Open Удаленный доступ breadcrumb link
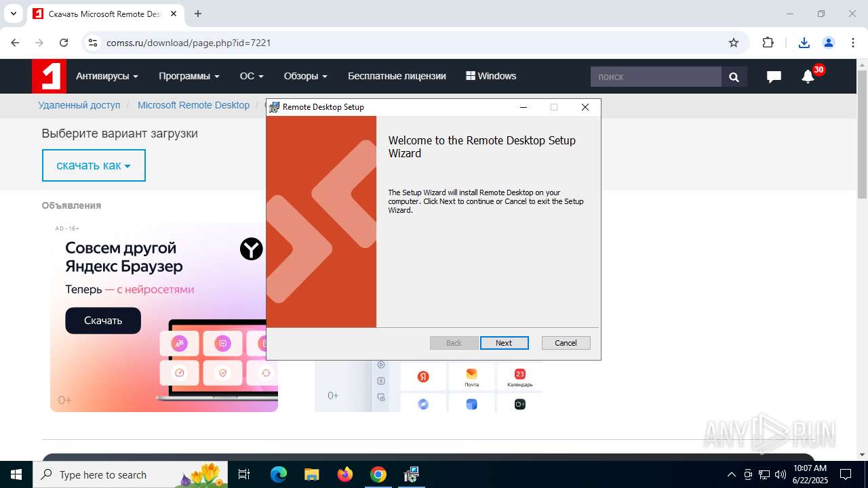The height and width of the screenshot is (488, 868). pos(79,105)
